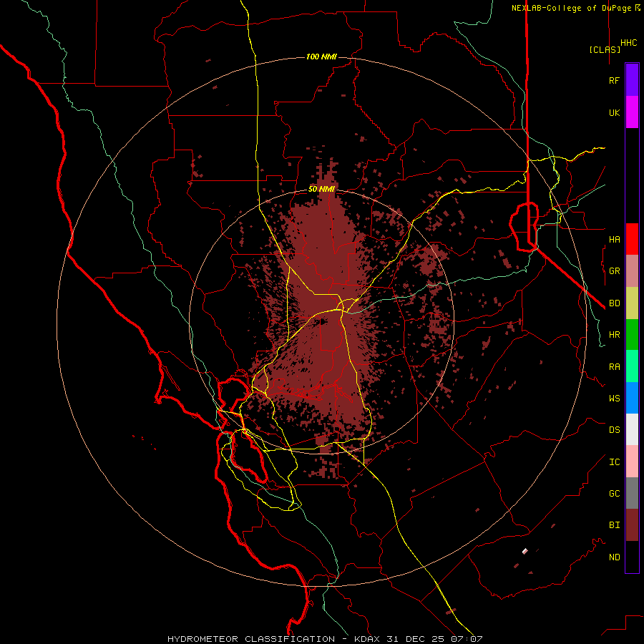
Task: Click the BI dark red legend swatch
Action: (632, 525)
